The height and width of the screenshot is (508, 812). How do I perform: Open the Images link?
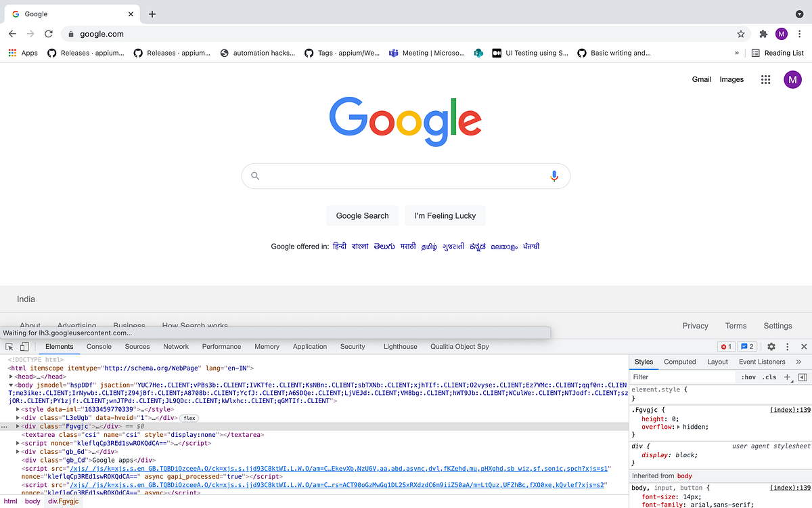click(731, 79)
